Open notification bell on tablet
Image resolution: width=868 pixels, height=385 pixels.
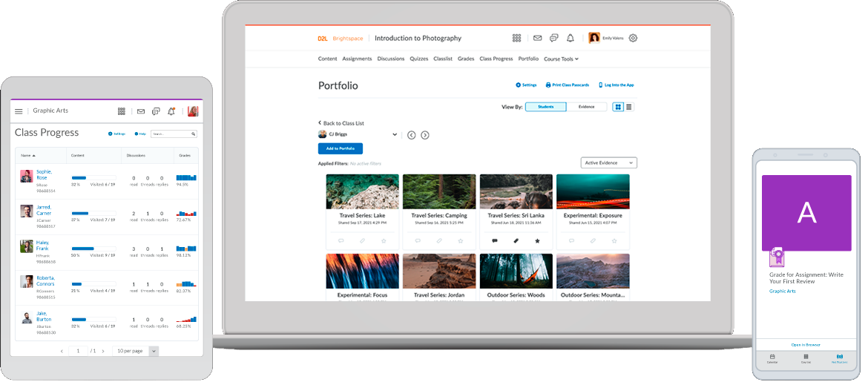click(171, 111)
